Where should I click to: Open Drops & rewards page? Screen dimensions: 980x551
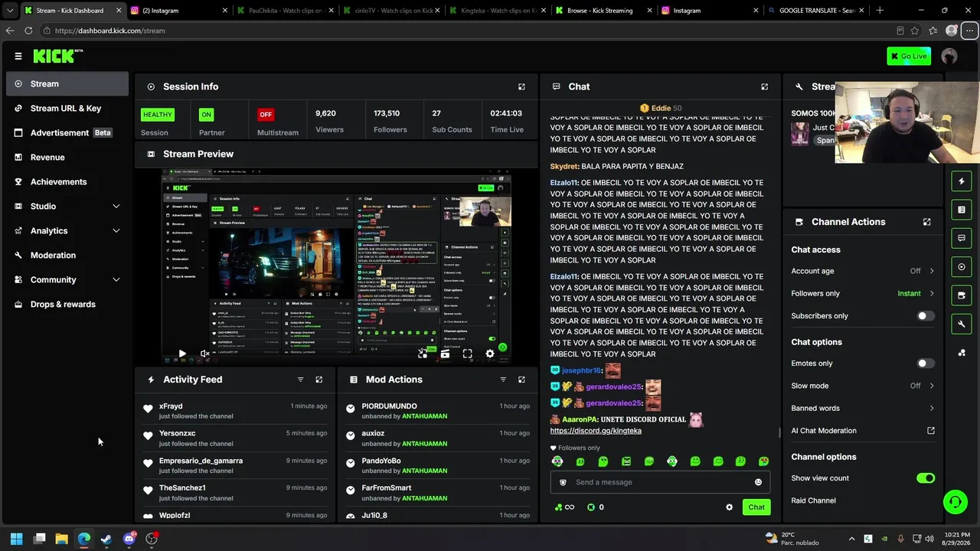coord(67,305)
